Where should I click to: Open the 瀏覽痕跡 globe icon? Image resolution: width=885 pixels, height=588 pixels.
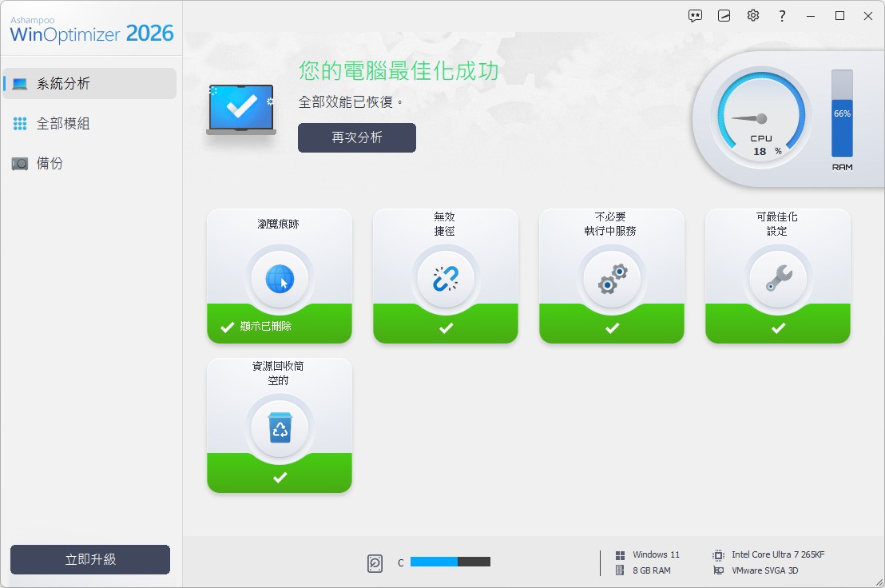(280, 279)
